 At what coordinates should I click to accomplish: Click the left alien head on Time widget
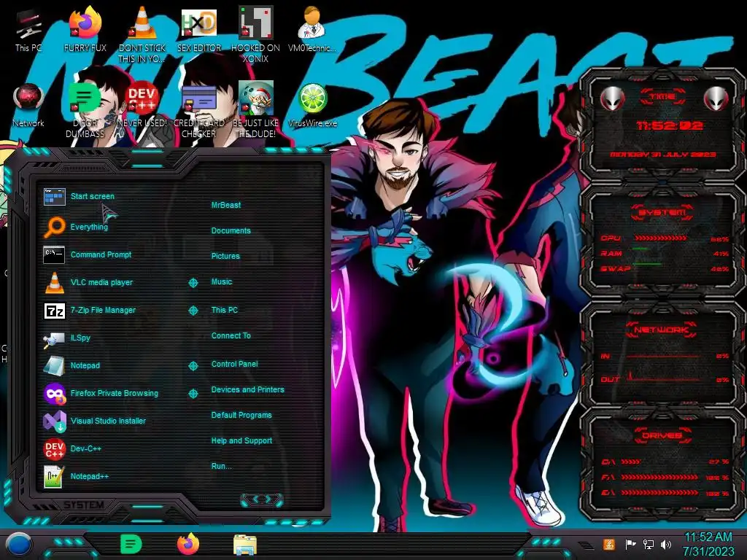pyautogui.click(x=612, y=98)
